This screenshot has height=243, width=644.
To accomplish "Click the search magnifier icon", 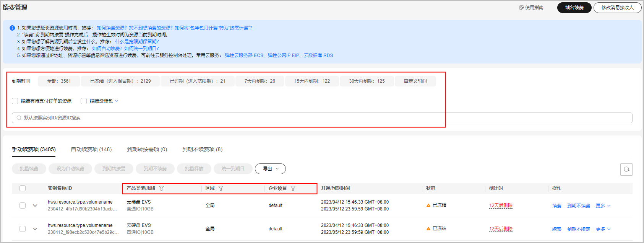I will coord(19,118).
